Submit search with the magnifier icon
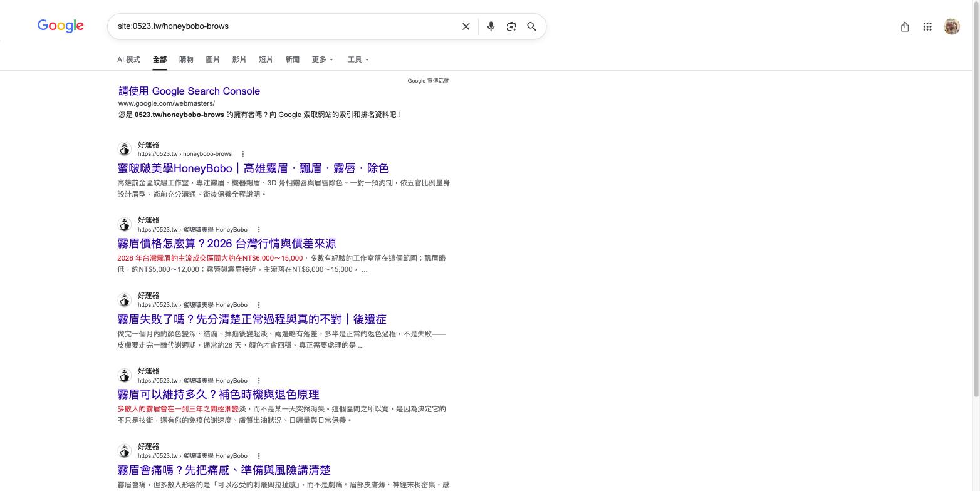 531,26
